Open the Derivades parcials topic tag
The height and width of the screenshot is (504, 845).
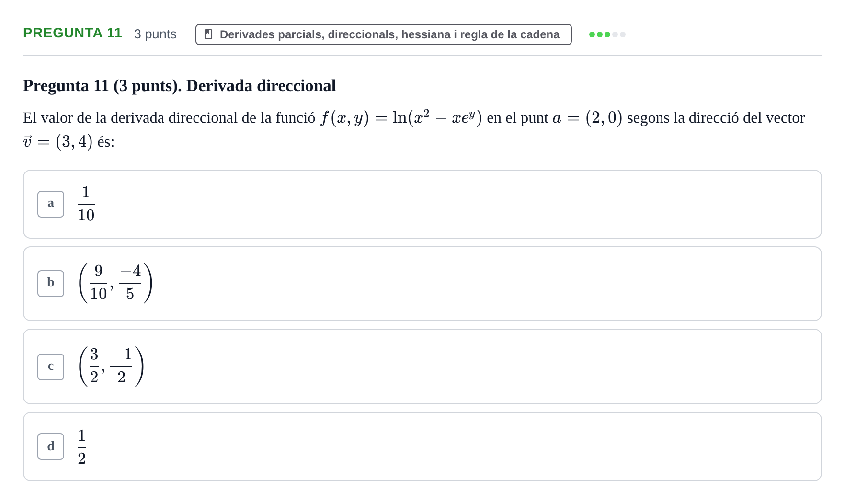pyautogui.click(x=383, y=34)
